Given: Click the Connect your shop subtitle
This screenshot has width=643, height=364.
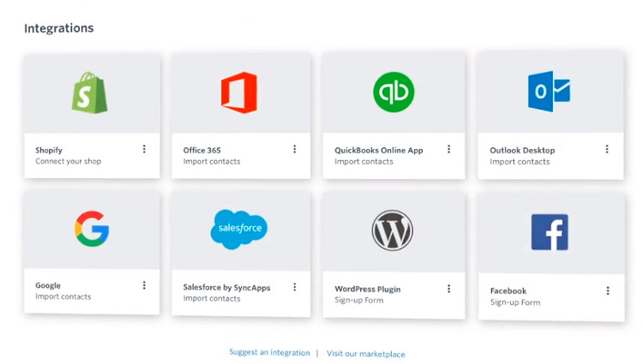Looking at the screenshot, I should (68, 161).
